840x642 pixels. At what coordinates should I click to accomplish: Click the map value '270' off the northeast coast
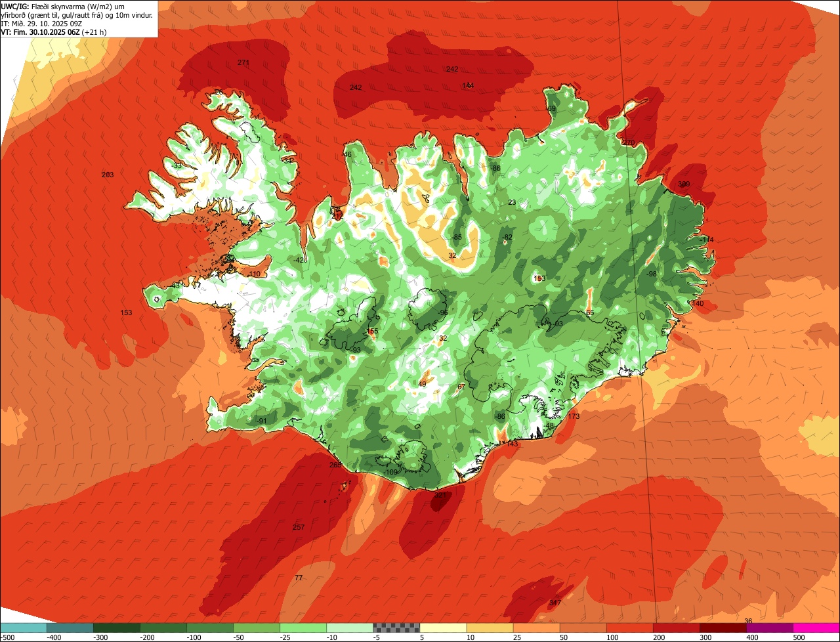(x=629, y=143)
